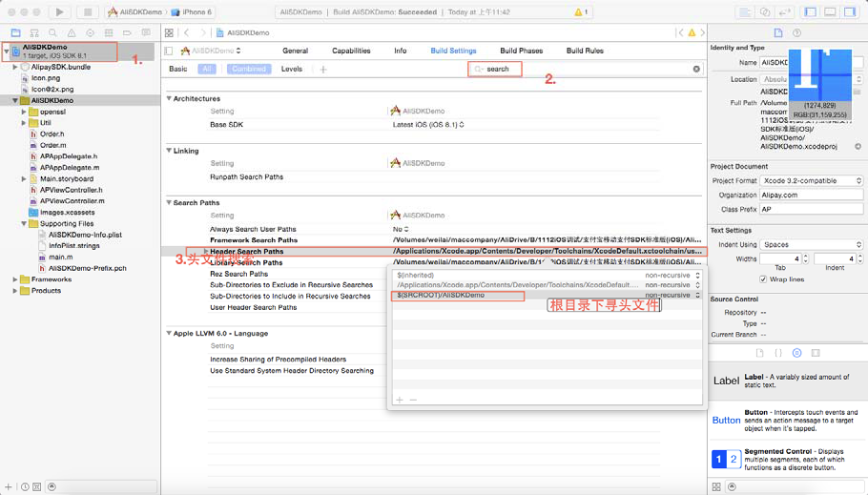This screenshot has height=495, width=868.
Task: Open the debug navigator
Action: (x=109, y=32)
